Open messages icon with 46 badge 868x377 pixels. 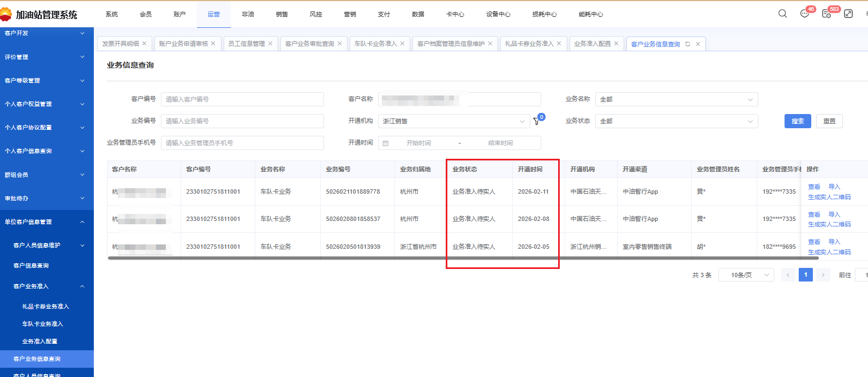click(805, 14)
